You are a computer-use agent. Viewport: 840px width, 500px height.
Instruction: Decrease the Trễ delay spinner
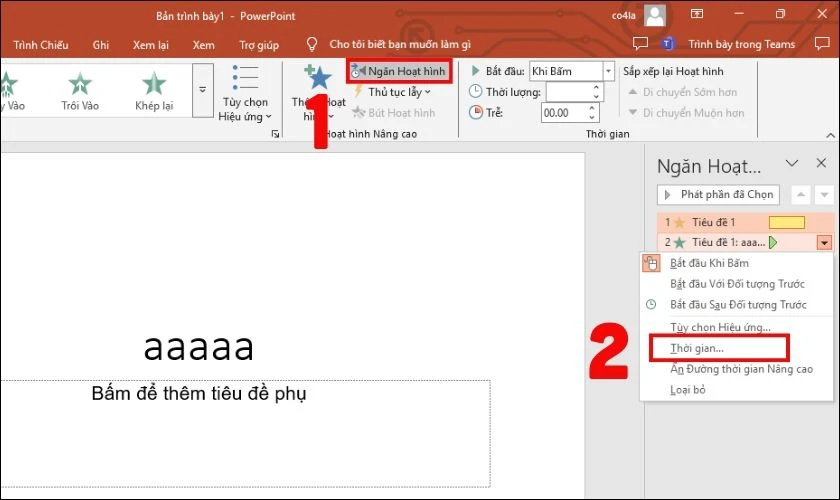592,117
